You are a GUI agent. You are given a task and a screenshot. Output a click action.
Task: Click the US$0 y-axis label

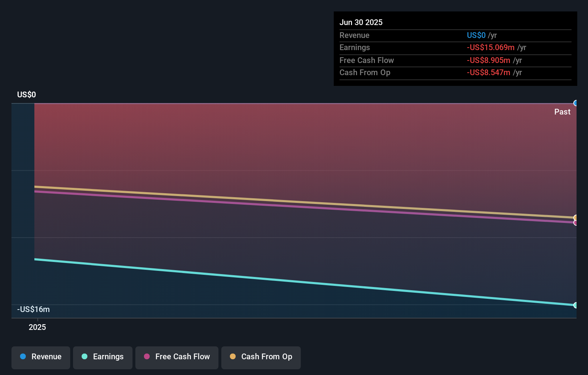pos(26,94)
